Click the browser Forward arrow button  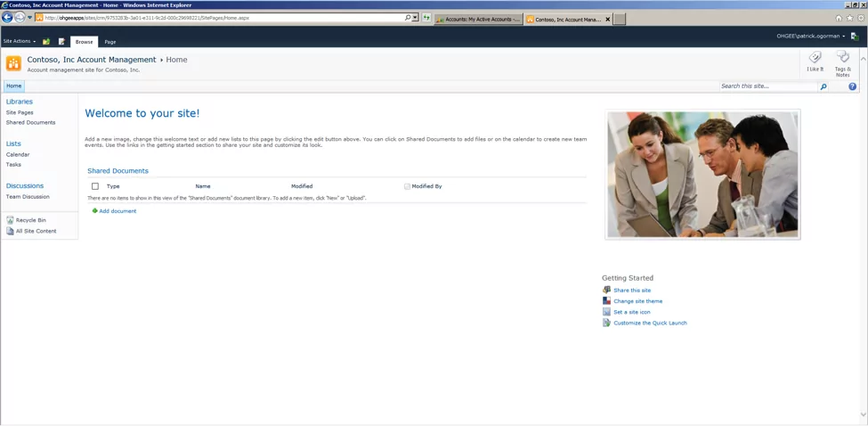[20, 18]
